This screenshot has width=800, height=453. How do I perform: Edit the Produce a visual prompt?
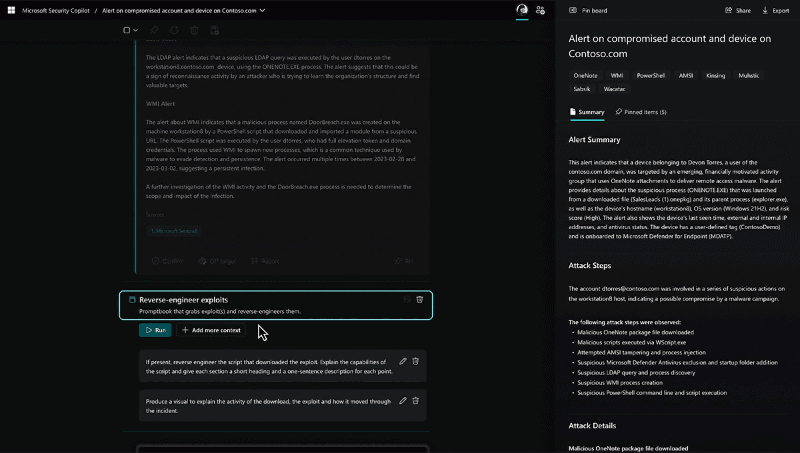click(x=402, y=400)
